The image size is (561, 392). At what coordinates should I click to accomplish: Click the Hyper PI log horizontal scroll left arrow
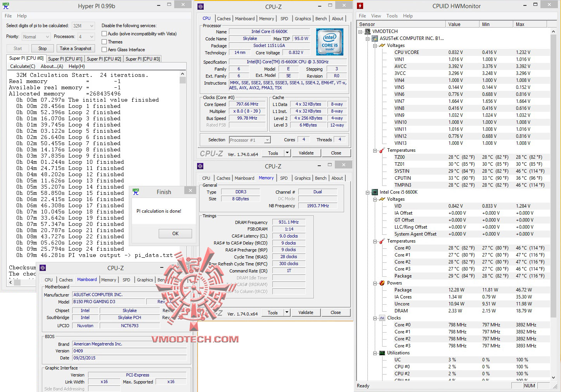click(11, 282)
